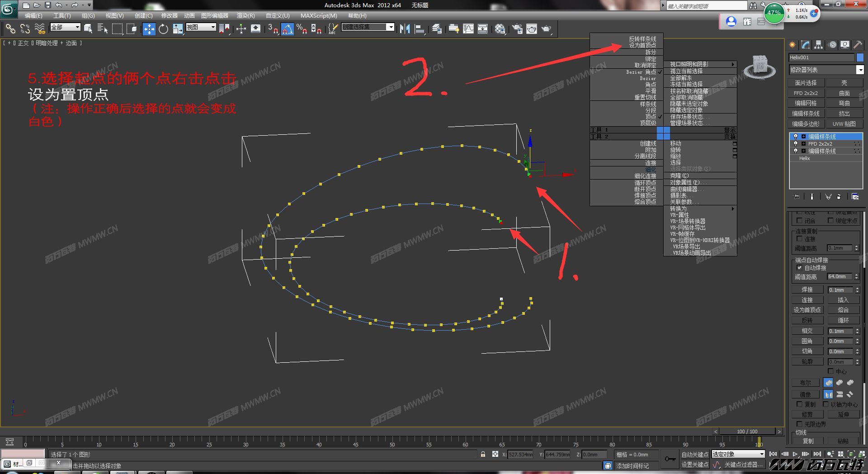The height and width of the screenshot is (474, 868).
Task: Activate the Select and Scale tool
Action: (178, 29)
